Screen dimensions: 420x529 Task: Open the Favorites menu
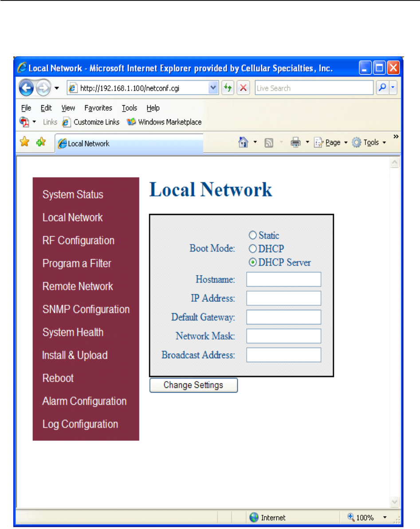point(98,108)
